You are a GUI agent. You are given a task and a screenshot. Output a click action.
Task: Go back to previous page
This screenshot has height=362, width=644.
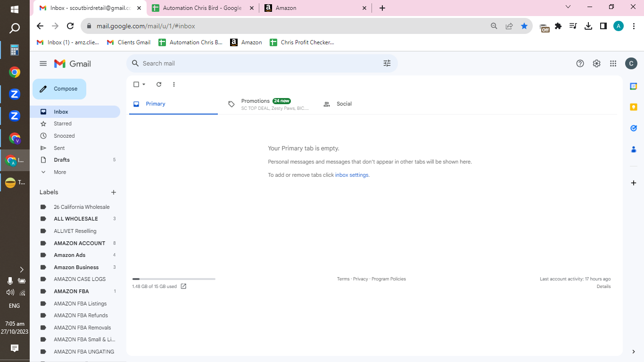pos(40,26)
